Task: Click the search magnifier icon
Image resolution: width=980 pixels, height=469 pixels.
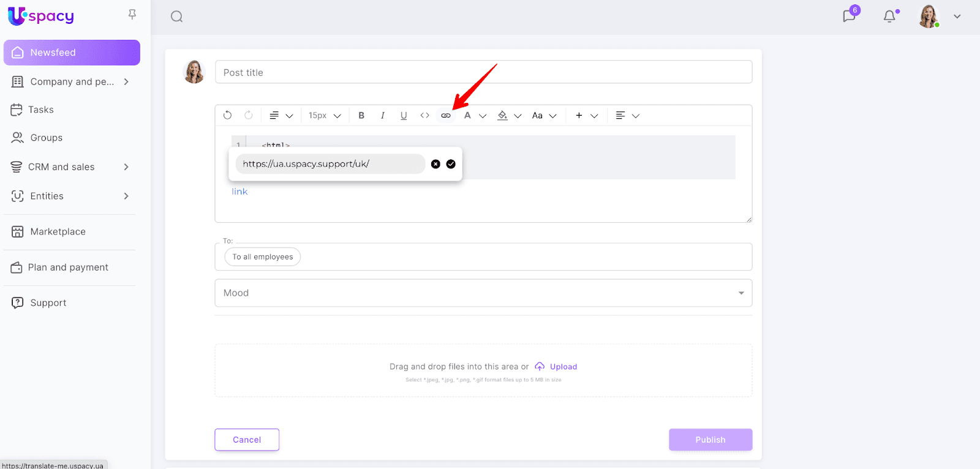Action: point(177,17)
